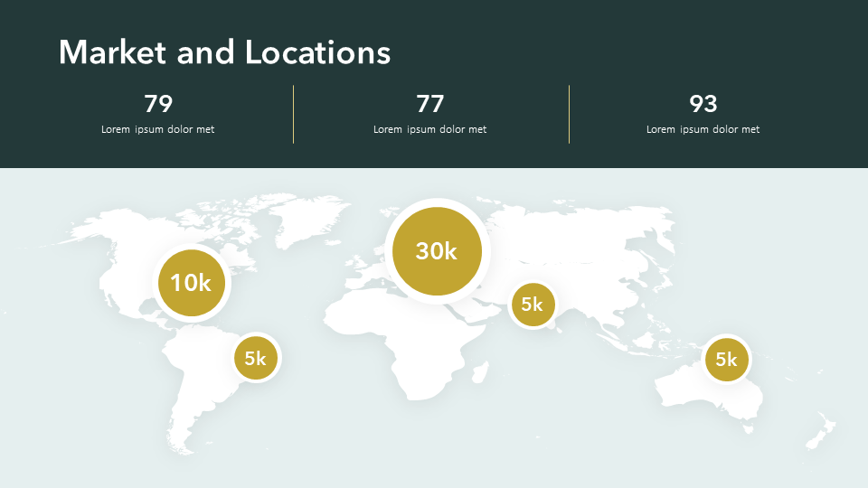Select the Lorem ipsum caption under 77
Screen dimensions: 868x488
(x=430, y=129)
